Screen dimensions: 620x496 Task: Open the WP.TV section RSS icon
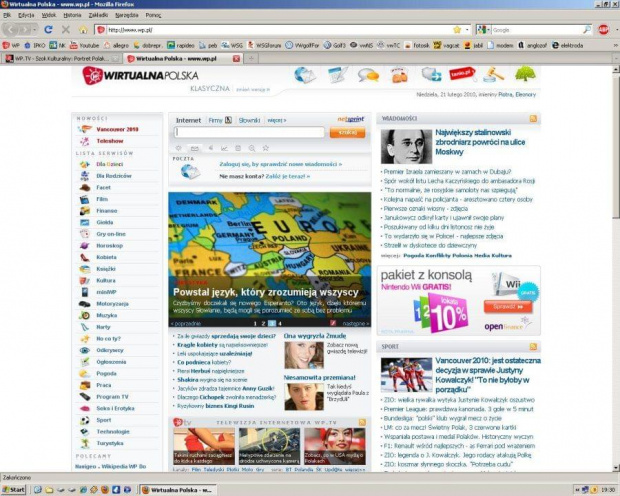pyautogui.click(x=362, y=422)
